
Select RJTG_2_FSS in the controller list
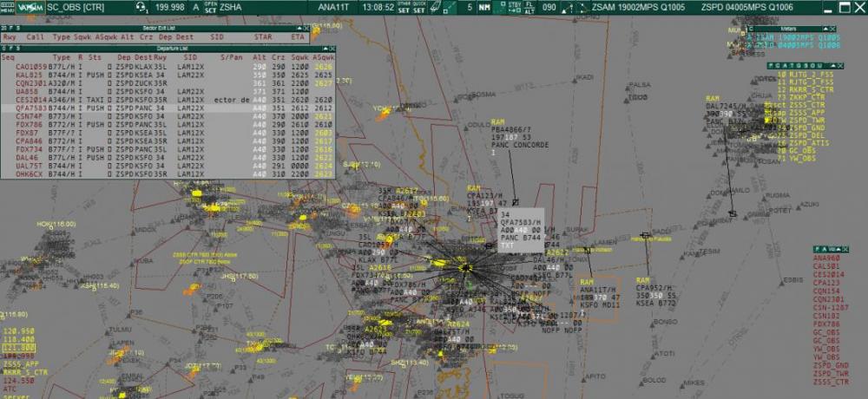(x=806, y=74)
